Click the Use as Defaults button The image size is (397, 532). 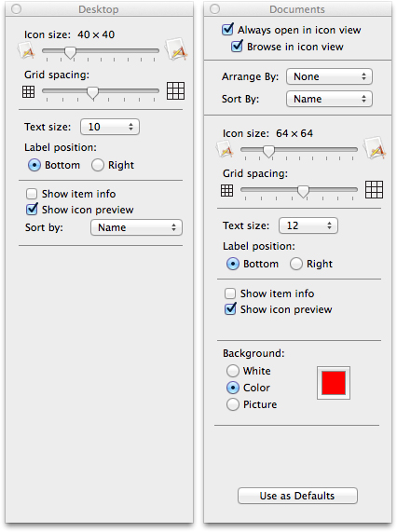pyautogui.click(x=297, y=496)
